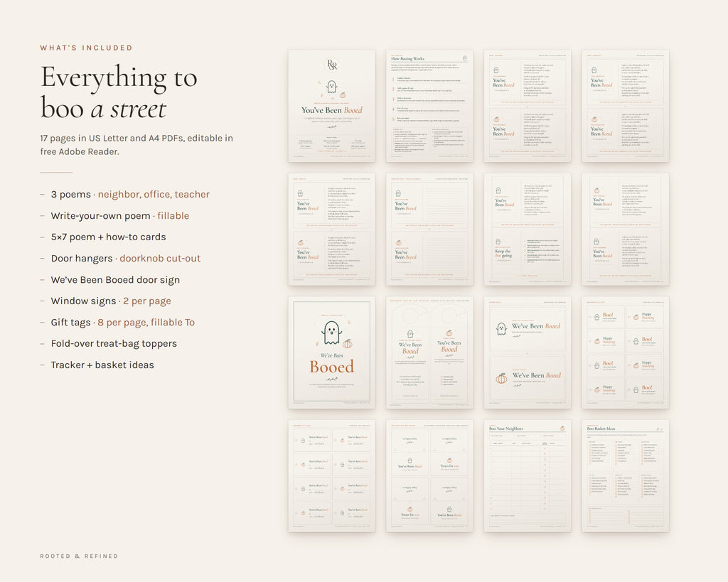Click the 'doorknob cut-out' text
The image size is (728, 582).
click(x=160, y=259)
